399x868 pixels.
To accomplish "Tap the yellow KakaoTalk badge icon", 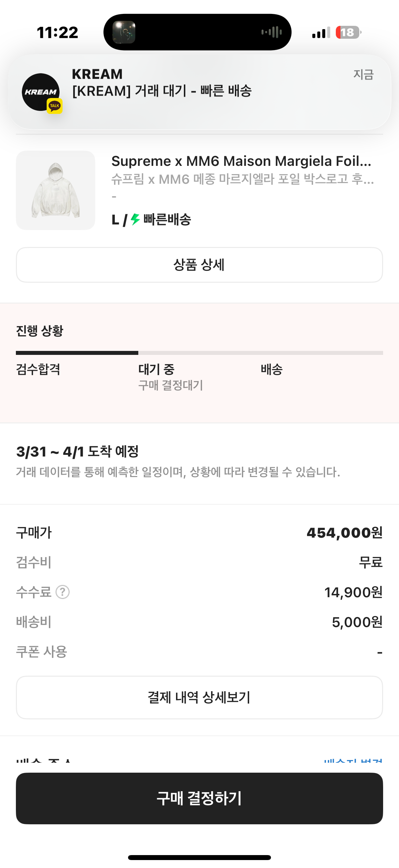I will pyautogui.click(x=55, y=106).
